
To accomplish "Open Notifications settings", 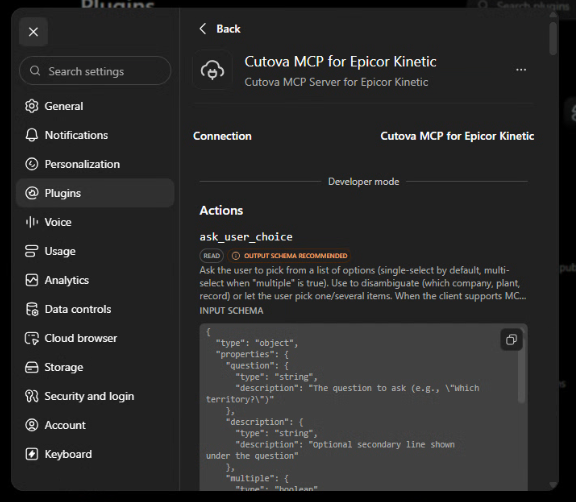I will [x=95, y=135].
